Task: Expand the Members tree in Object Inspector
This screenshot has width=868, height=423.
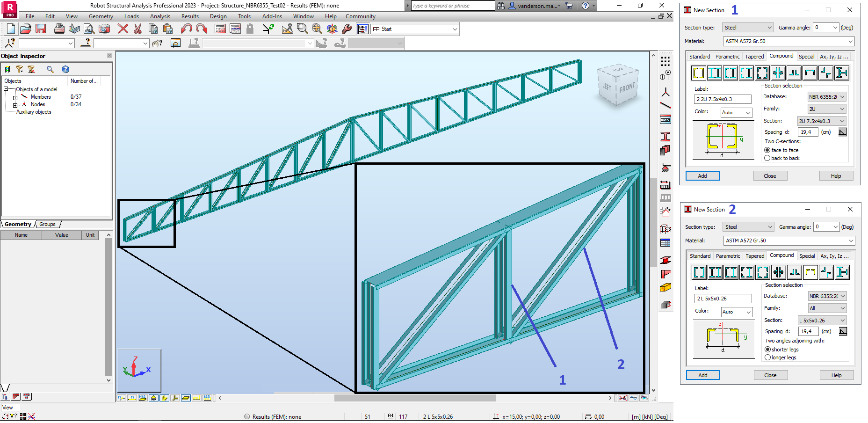Action: click(x=14, y=97)
